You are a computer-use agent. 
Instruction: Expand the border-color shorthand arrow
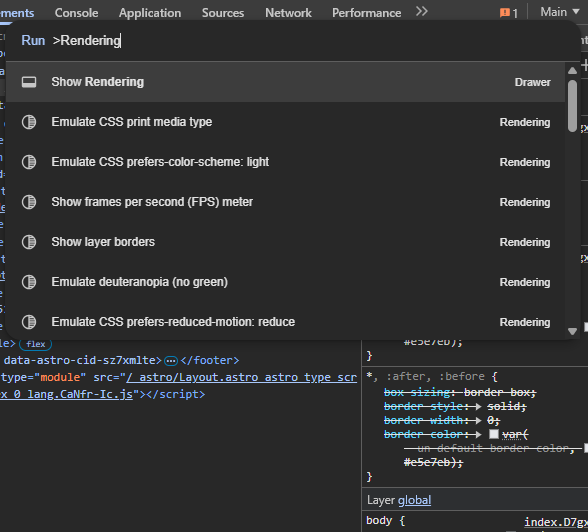click(x=478, y=435)
